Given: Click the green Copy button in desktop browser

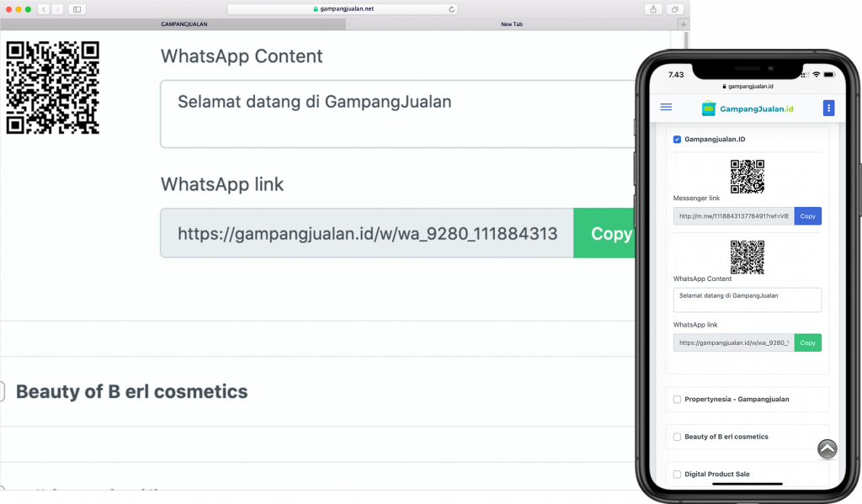Looking at the screenshot, I should coord(606,234).
